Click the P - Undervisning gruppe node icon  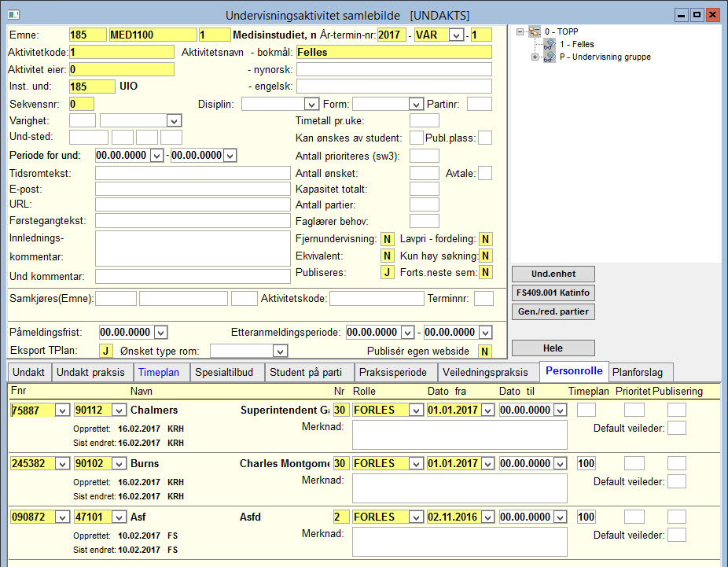550,57
